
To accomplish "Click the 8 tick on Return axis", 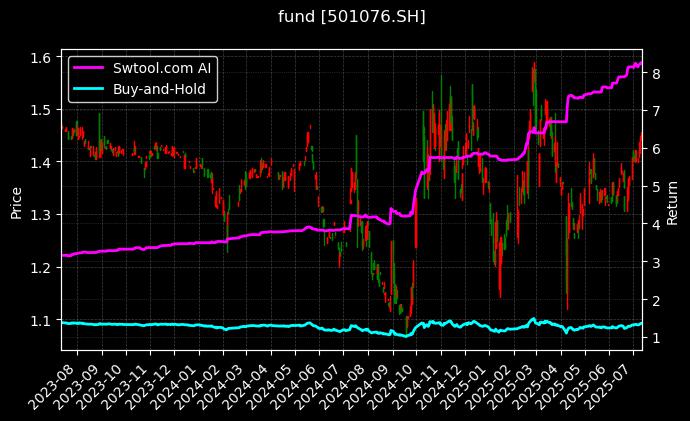I will 653,73.
